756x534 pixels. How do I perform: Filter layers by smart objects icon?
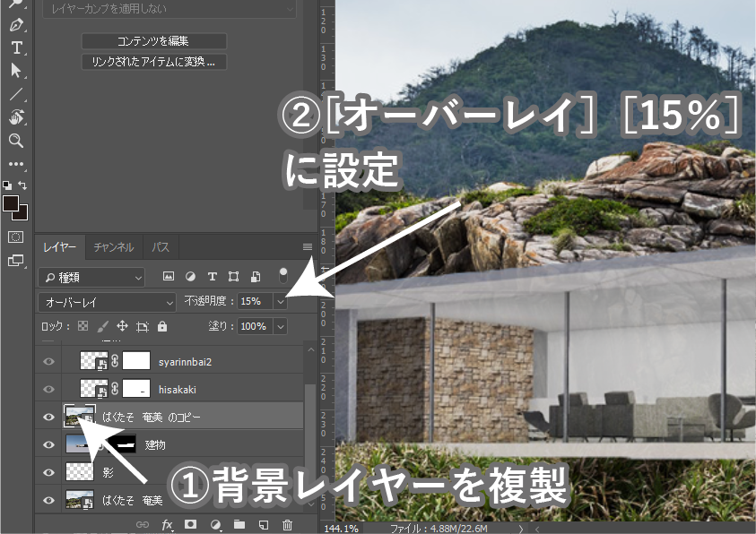(256, 276)
